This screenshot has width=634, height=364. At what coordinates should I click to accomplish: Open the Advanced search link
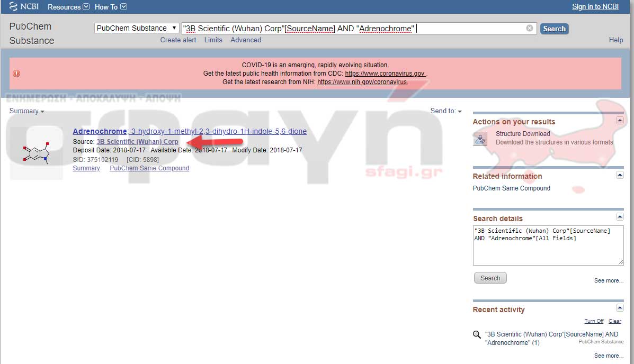pos(246,40)
